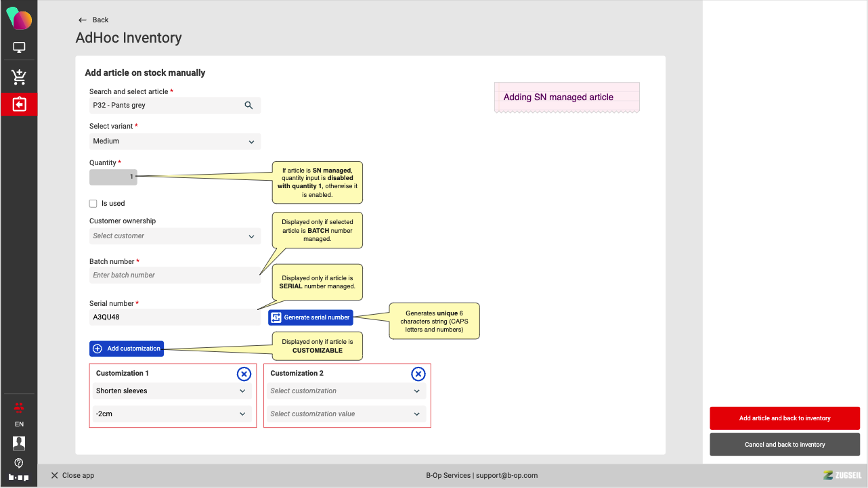Open the Shorten sleeves customization dropdown

point(172,391)
